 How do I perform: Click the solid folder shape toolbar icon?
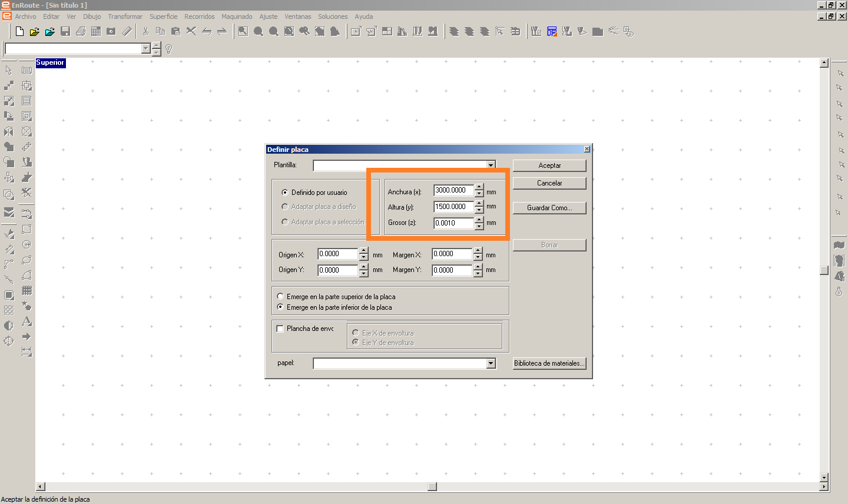pyautogui.click(x=598, y=31)
